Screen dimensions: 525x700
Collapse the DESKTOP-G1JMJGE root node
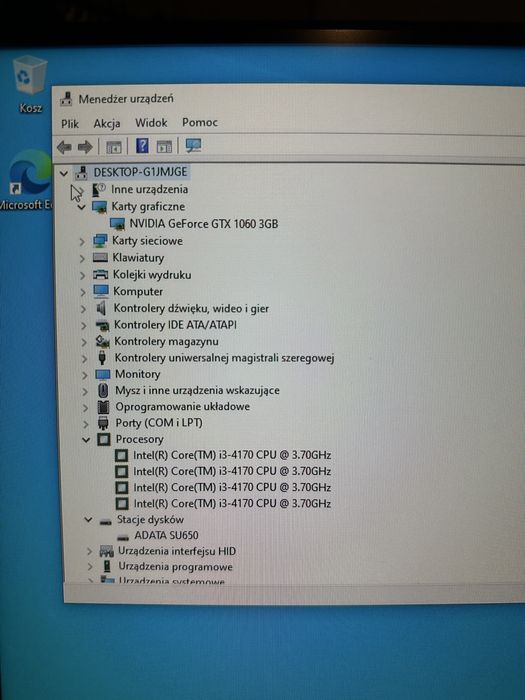click(x=64, y=173)
